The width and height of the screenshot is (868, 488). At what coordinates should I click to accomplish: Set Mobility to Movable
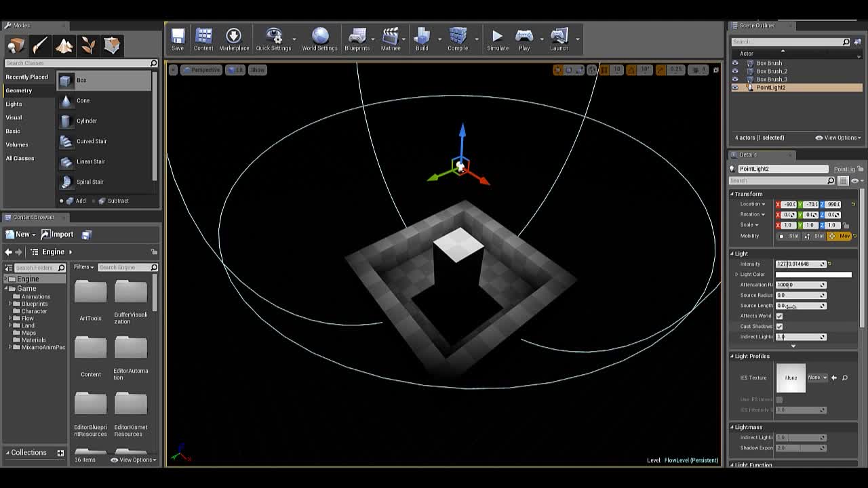pyautogui.click(x=840, y=236)
